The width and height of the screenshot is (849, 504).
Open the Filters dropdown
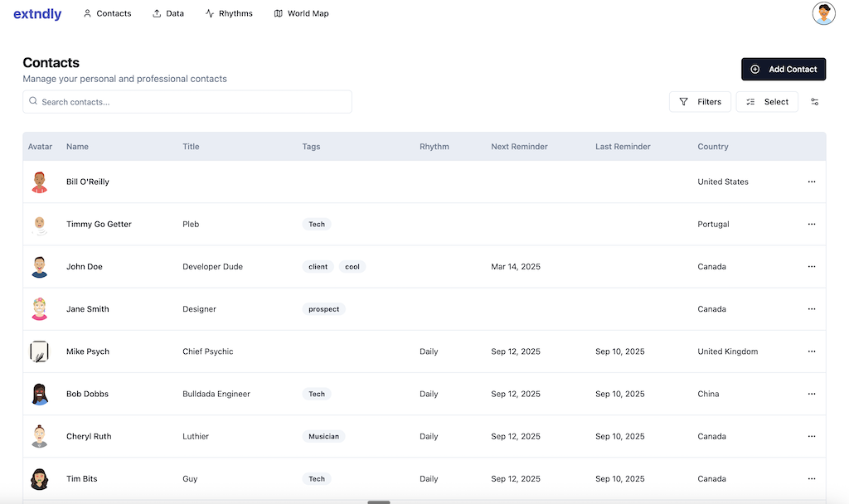(x=700, y=102)
